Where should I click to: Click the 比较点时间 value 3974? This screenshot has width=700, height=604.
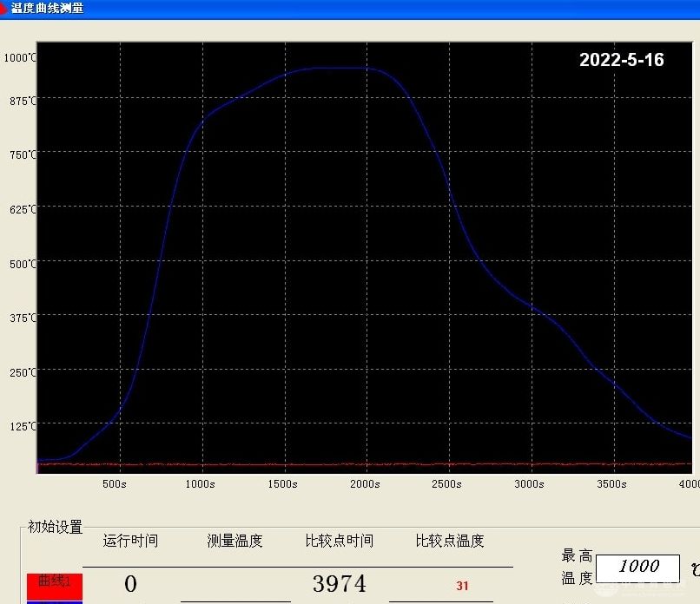[340, 583]
